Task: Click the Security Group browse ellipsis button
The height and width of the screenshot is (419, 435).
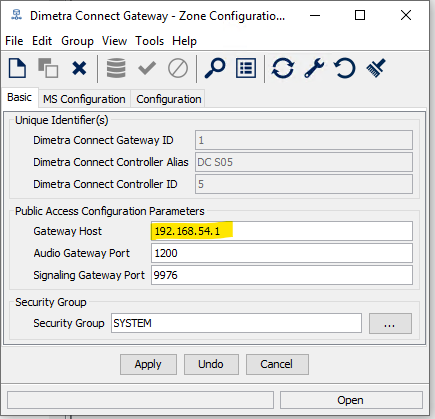Action: [390, 323]
